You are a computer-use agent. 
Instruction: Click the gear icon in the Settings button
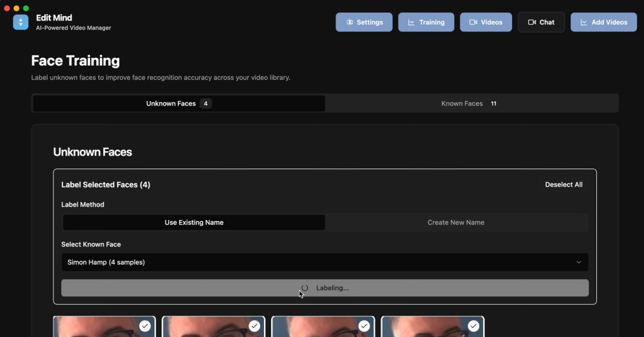point(349,23)
